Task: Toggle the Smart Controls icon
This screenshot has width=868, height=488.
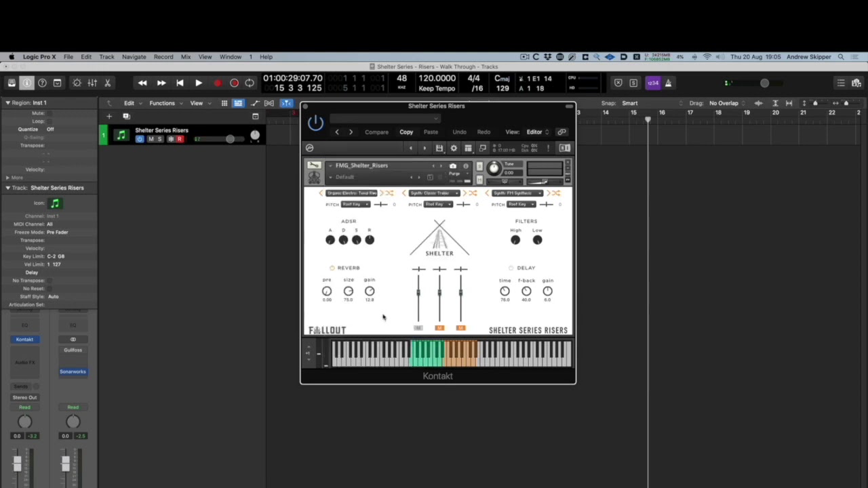Action: tap(77, 83)
